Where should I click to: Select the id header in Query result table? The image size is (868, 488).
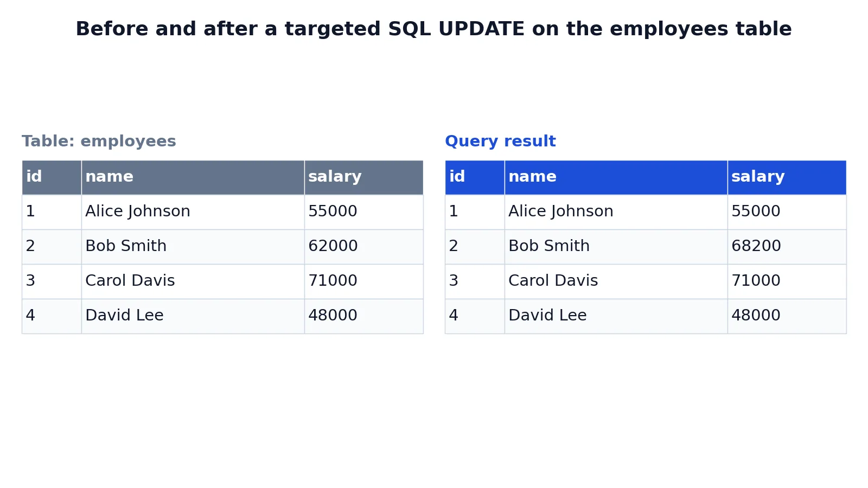point(475,177)
